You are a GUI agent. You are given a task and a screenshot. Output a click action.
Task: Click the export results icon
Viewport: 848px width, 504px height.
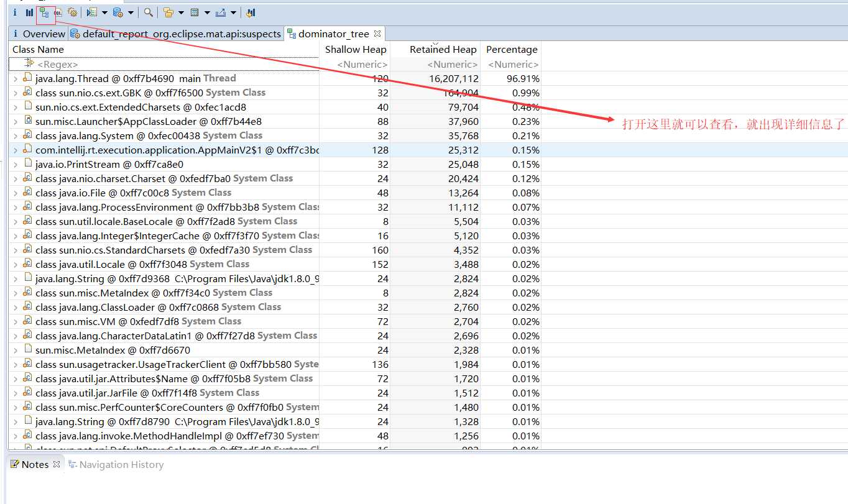point(221,12)
